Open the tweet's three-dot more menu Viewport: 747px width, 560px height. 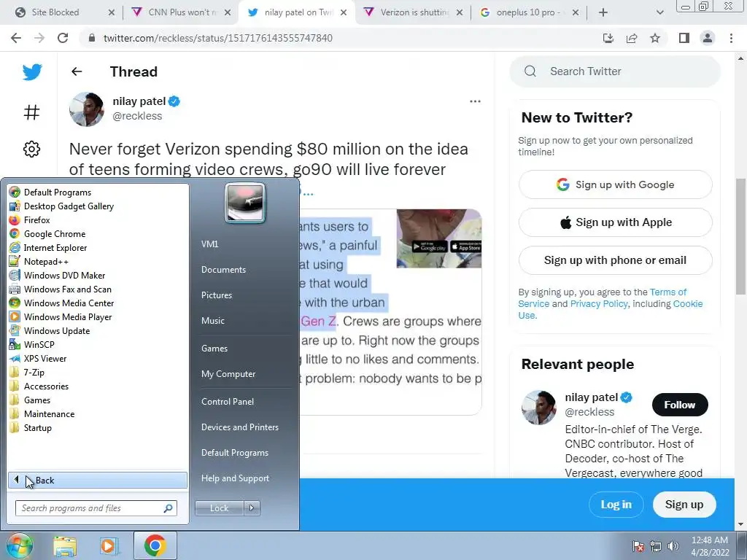pos(475,101)
